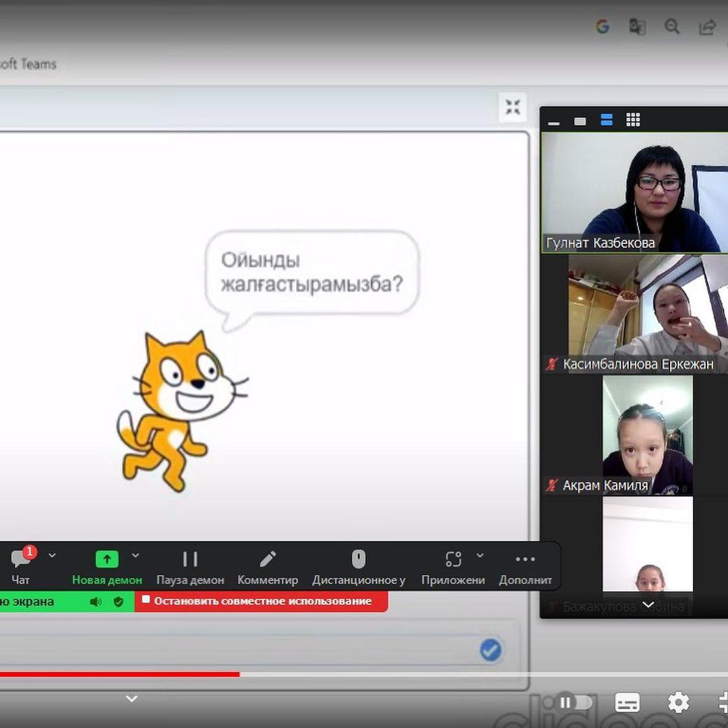Viewport: 728px width, 728px height.
Task: Open the Комментир annotation pencil
Action: coord(268,559)
